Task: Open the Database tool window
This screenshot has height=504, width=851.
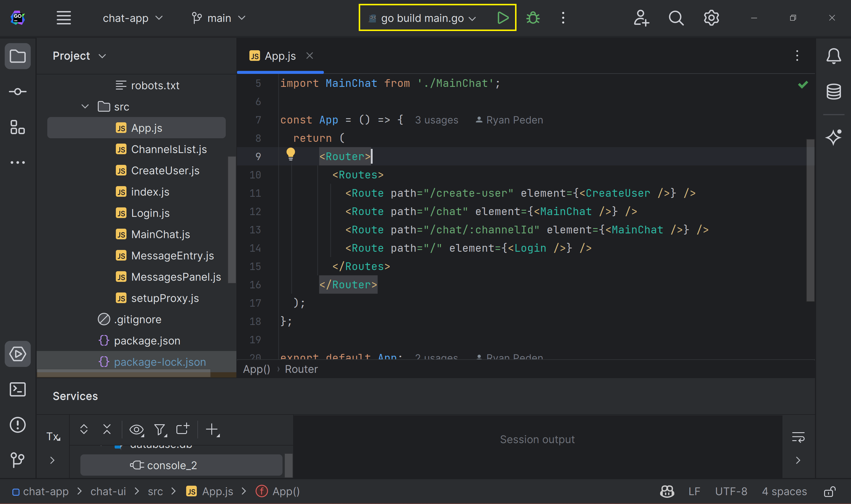Action: coord(833,91)
